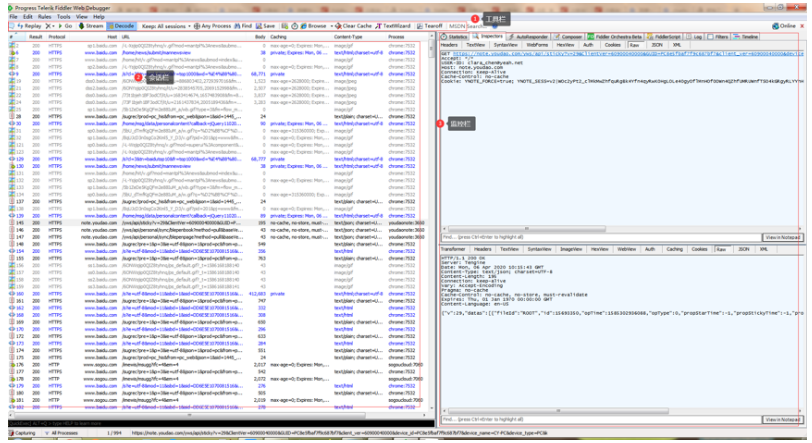Screen dimensions: 812x443
Task: Click the Any Process target picker
Action: [212, 26]
